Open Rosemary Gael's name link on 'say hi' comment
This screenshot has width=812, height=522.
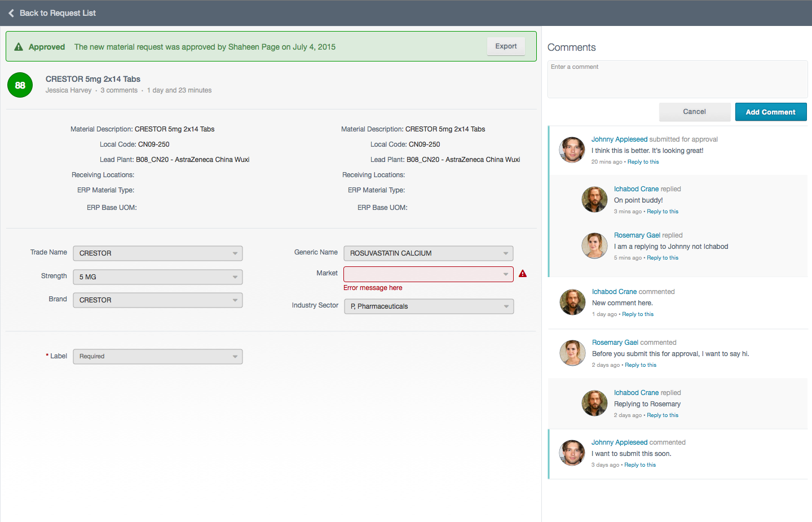point(615,343)
